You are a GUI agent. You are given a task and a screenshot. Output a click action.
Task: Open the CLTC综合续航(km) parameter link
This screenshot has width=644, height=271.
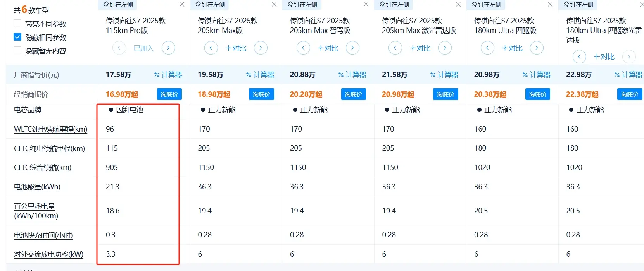pyautogui.click(x=43, y=167)
